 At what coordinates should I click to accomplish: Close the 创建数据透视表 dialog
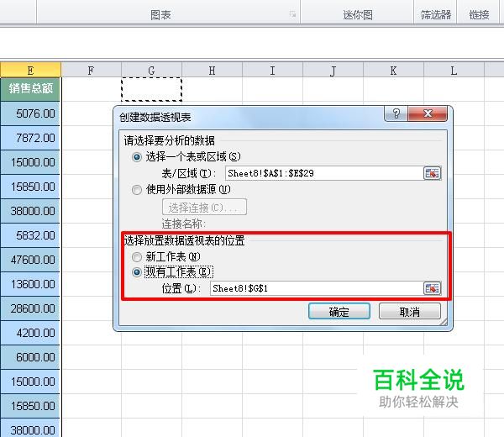click(428, 113)
